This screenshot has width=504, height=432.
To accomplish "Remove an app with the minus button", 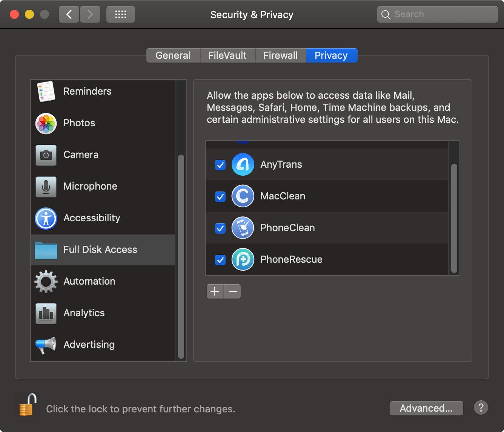I will pos(232,291).
